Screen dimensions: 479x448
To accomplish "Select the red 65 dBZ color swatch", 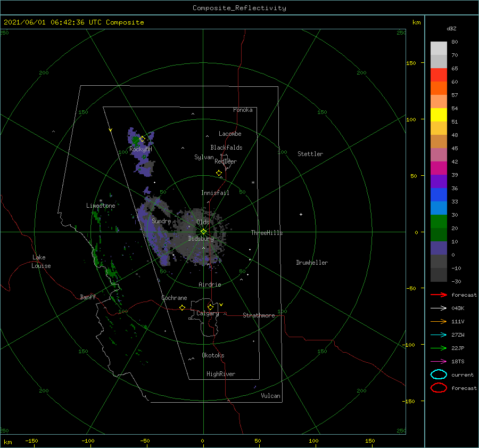I will [439, 75].
